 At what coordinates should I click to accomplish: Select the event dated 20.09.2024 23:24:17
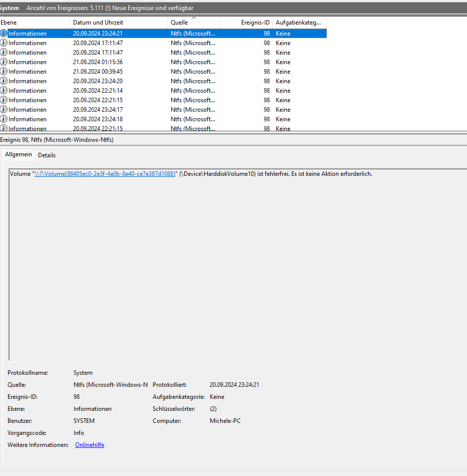(x=163, y=110)
